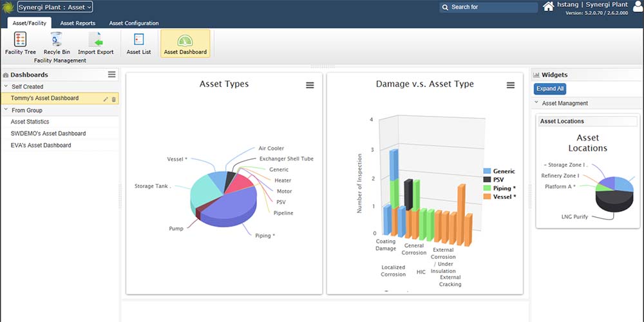
Task: Click the Expand All button
Action: point(549,89)
